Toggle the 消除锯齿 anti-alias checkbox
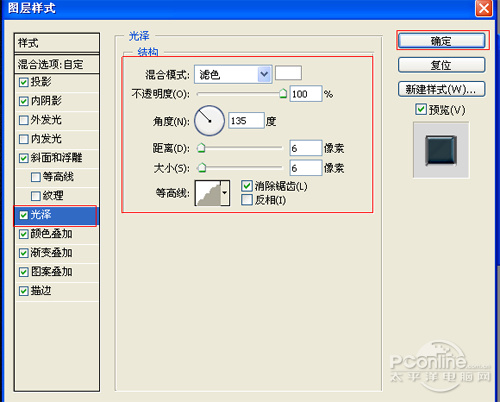This screenshot has height=402, width=500. pos(247,186)
